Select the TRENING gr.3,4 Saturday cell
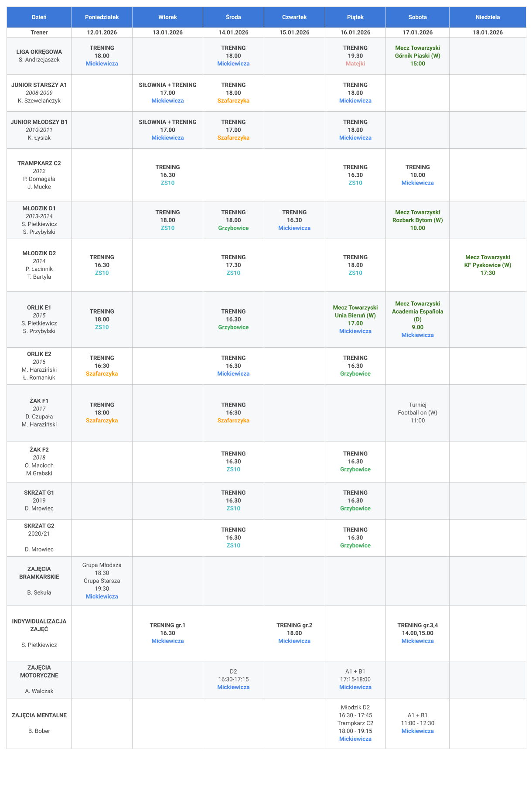The height and width of the screenshot is (787, 532). point(417,633)
